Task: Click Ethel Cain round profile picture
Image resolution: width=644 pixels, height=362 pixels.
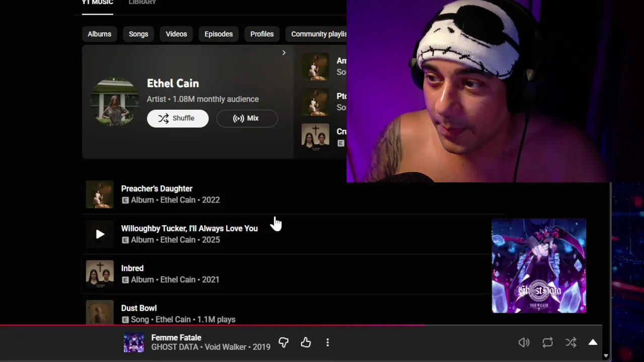Action: click(115, 102)
